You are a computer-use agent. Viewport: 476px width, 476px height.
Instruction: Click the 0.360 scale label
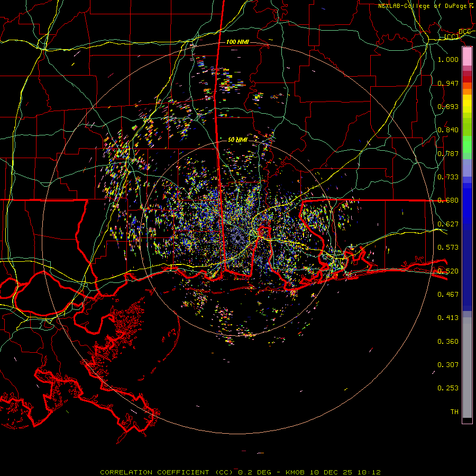pyautogui.click(x=448, y=342)
